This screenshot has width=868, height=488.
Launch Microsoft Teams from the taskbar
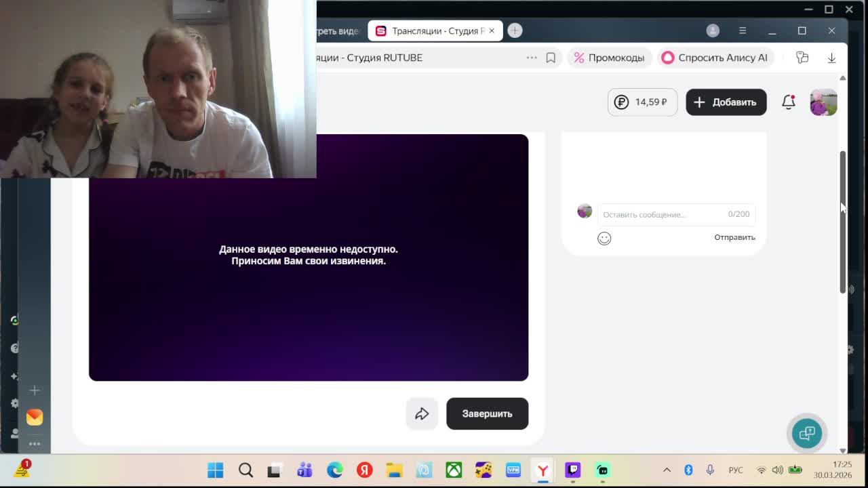304,470
